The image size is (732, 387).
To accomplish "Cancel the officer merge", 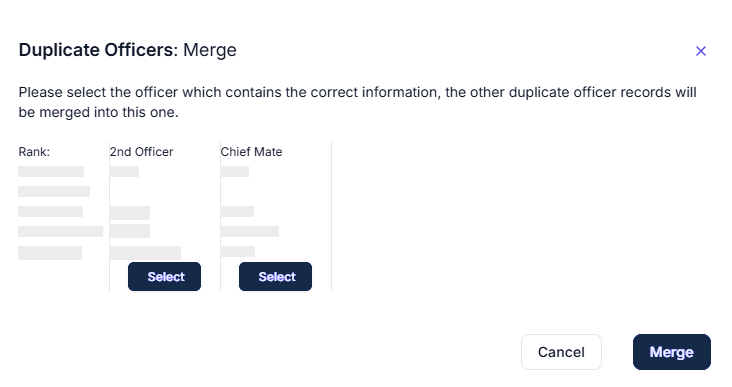I will 561,352.
